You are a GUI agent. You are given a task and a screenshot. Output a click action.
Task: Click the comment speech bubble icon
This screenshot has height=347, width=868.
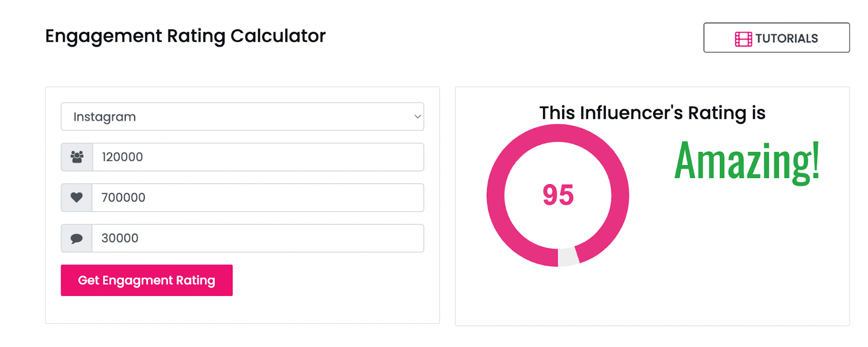click(x=76, y=238)
